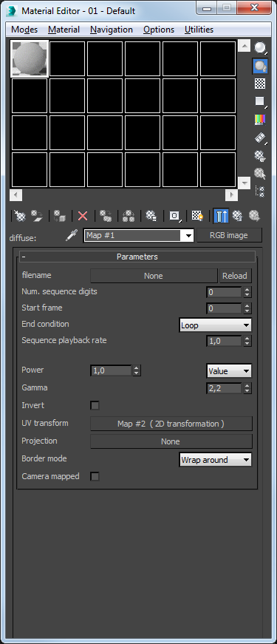277x644 pixels.
Task: Click the sample slots scroll left arrow
Action: 16,194
